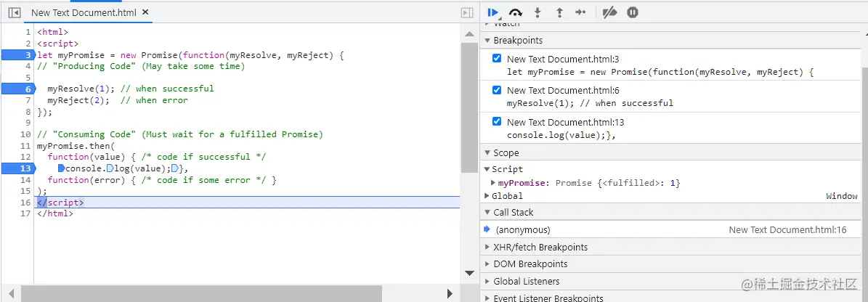Screen dimensions: 868x302
Task: Click the editor horizontal scrollbar thumb
Action: (x=201, y=293)
